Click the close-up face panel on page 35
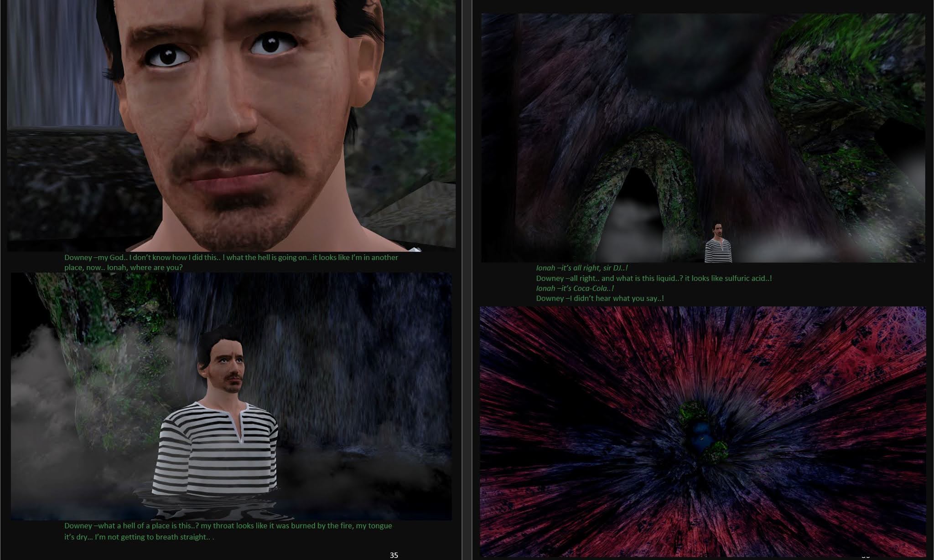The width and height of the screenshot is (934, 560). point(231,125)
